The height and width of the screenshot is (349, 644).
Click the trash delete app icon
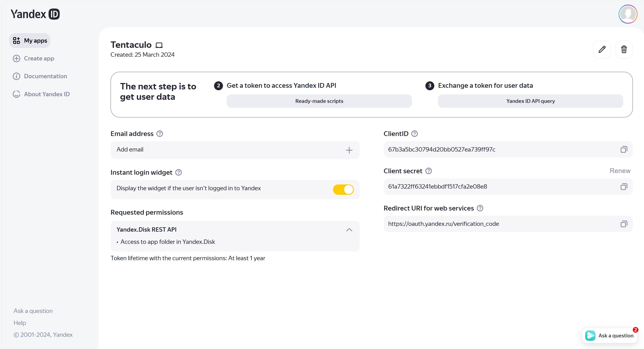[624, 49]
